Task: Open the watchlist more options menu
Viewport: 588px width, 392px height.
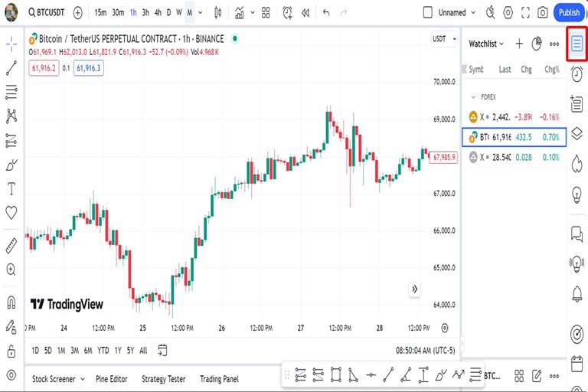Action: coord(554,44)
